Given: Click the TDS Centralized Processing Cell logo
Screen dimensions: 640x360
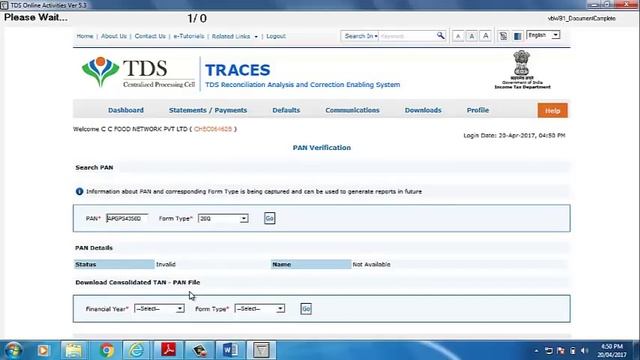Looking at the screenshot, I should coord(138,73).
